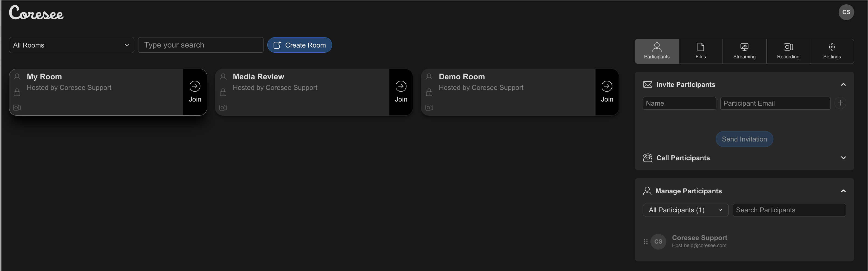Click the lock icon on Media Review card
868x271 pixels.
point(223,92)
